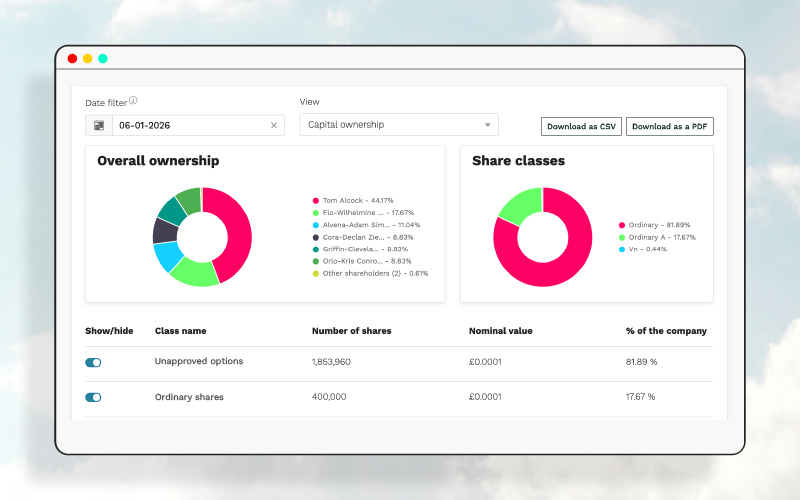Click Flo-Wilhelmine legend green dot

coord(316,213)
